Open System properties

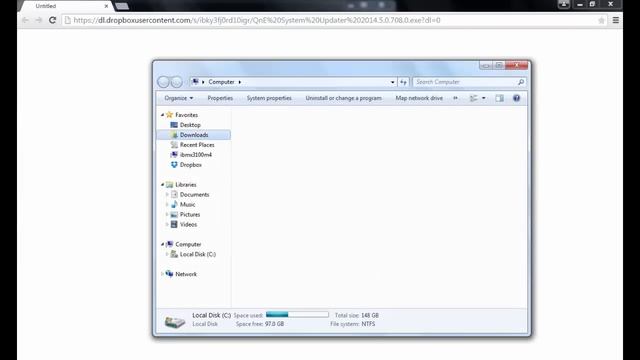[x=269, y=98]
